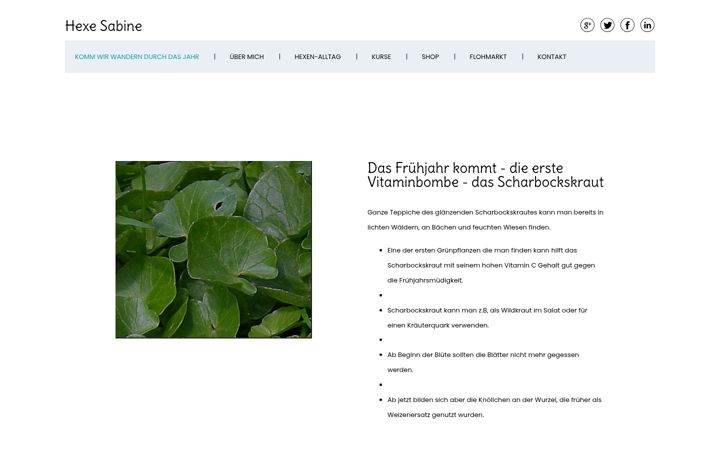
Task: Open the Über Mich menu item
Action: click(247, 57)
